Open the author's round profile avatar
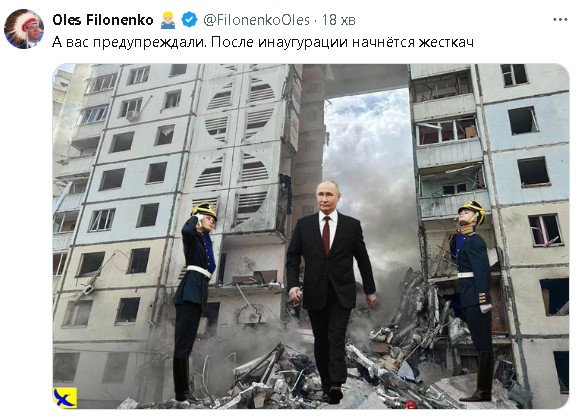 pos(24,29)
